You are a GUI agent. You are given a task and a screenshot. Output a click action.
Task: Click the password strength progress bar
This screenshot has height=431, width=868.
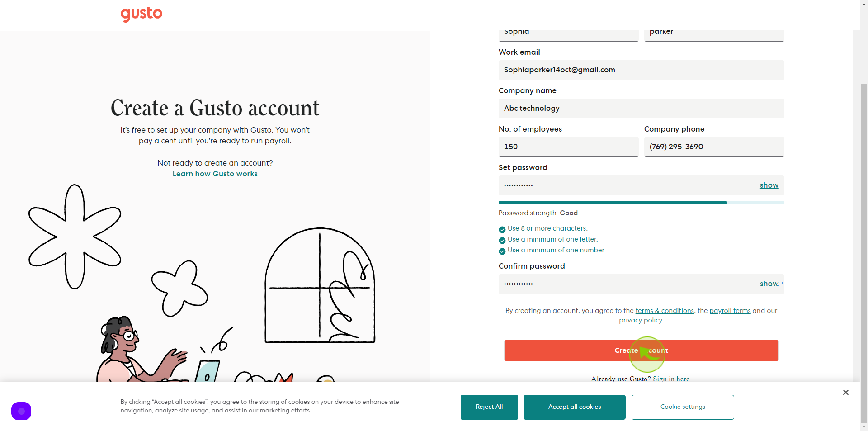point(641,203)
